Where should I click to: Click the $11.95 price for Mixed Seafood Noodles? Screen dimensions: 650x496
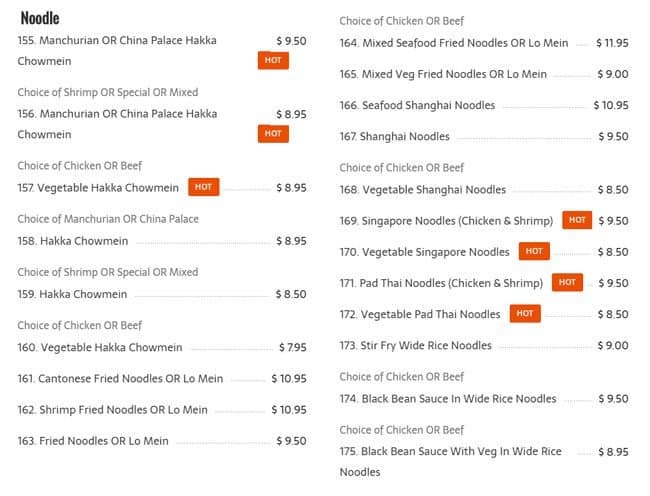point(611,43)
